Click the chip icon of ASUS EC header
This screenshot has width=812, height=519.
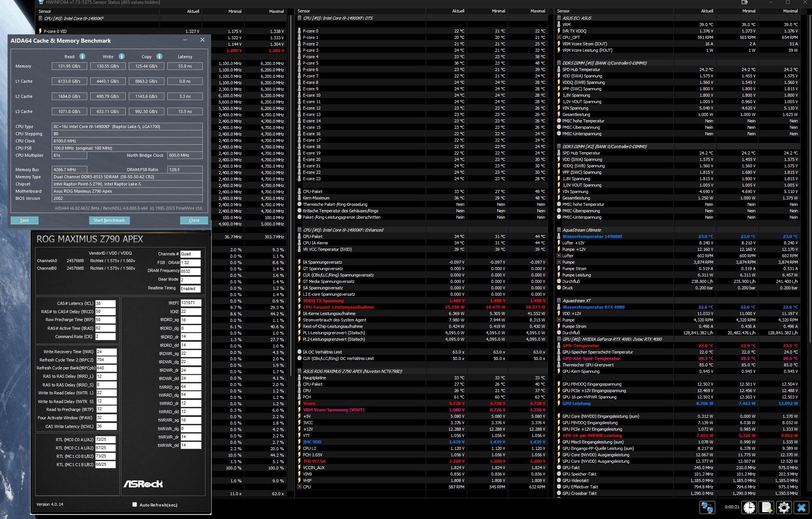tap(559, 18)
